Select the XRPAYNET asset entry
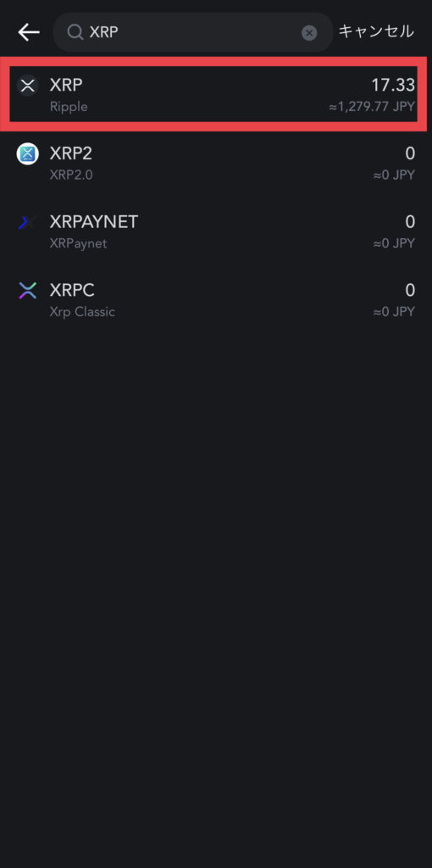This screenshot has width=432, height=868. click(216, 231)
